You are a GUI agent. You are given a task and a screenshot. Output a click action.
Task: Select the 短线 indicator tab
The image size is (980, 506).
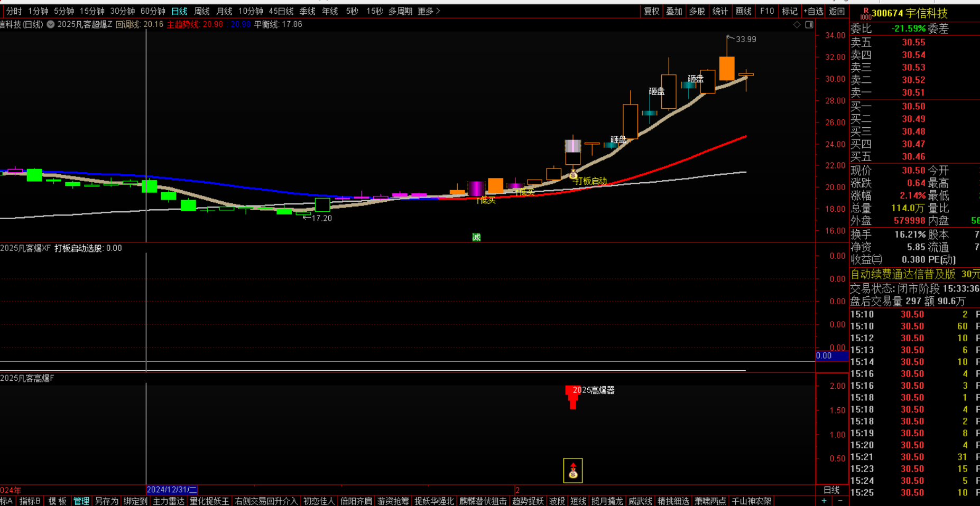[578, 501]
